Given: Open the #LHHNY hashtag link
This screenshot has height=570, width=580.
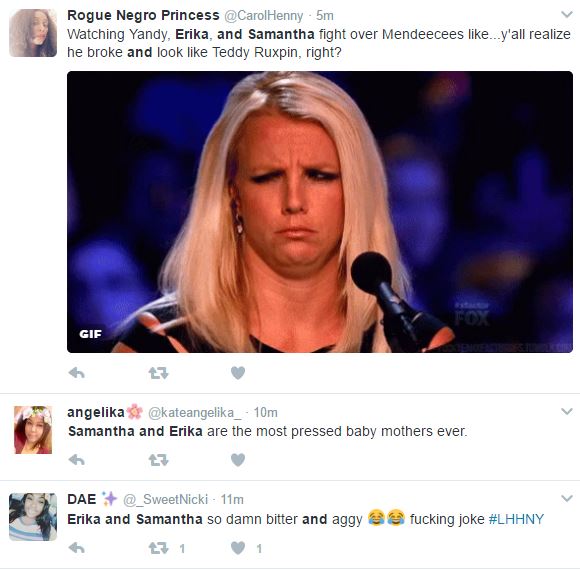Looking at the screenshot, I should click(x=516, y=519).
